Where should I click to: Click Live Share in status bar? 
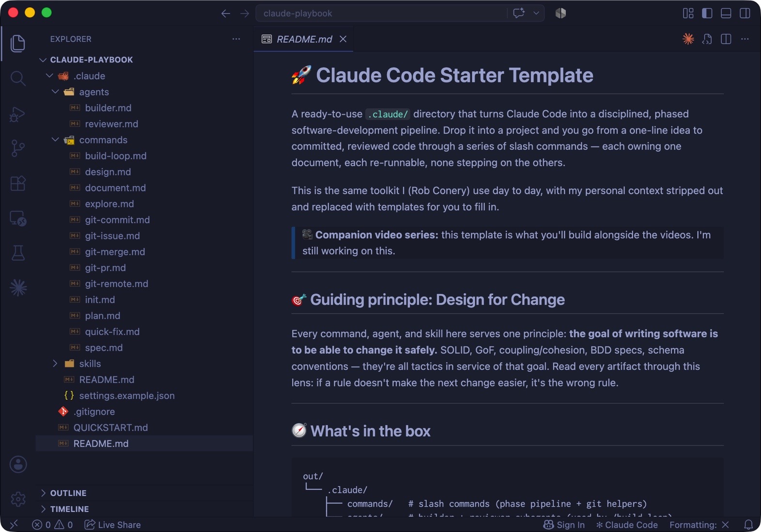point(112,525)
